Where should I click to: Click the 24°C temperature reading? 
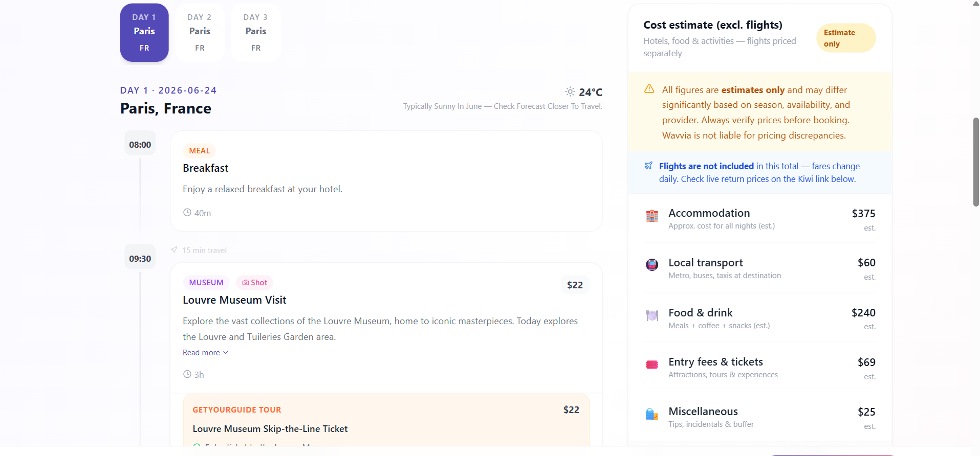pos(591,92)
